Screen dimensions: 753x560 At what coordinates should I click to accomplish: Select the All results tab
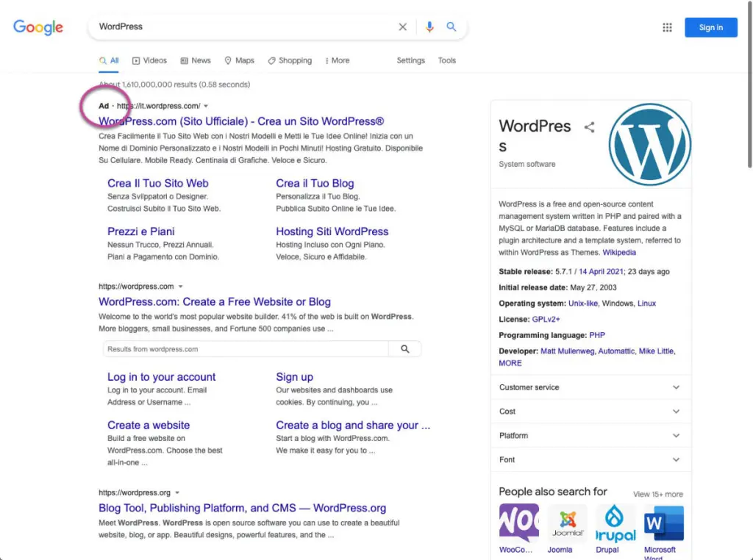(109, 60)
